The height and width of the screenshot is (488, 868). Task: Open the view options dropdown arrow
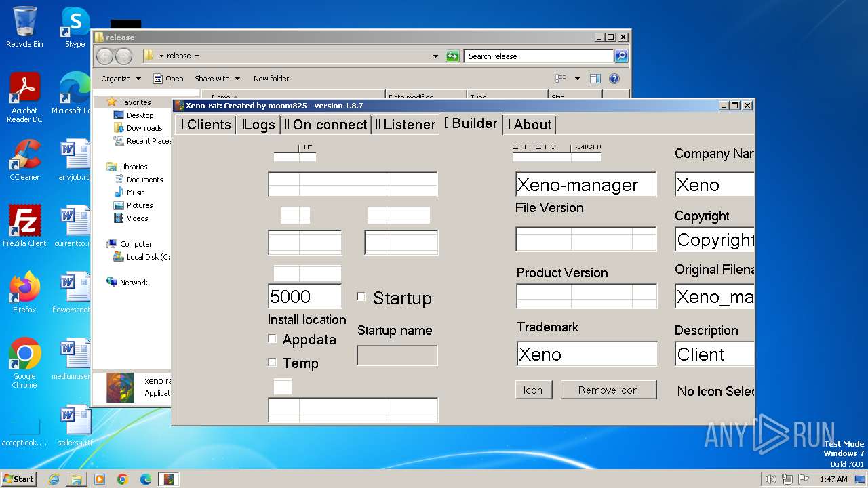click(x=577, y=79)
